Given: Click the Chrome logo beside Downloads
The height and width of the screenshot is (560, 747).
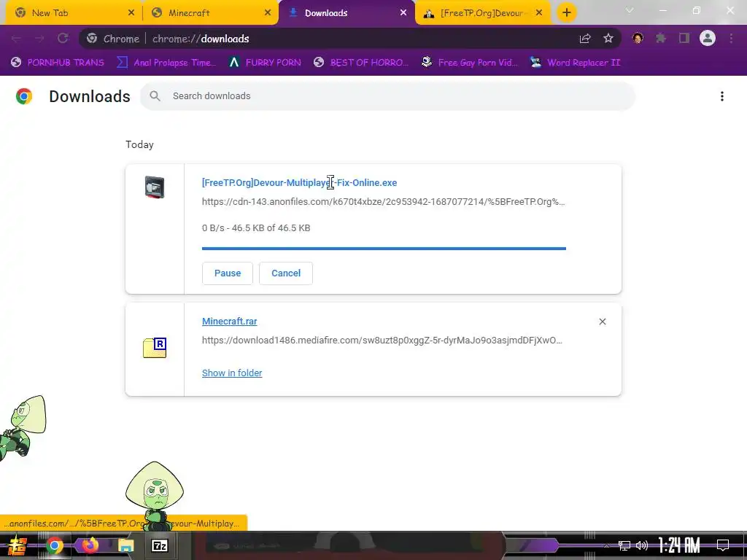Looking at the screenshot, I should [24, 96].
